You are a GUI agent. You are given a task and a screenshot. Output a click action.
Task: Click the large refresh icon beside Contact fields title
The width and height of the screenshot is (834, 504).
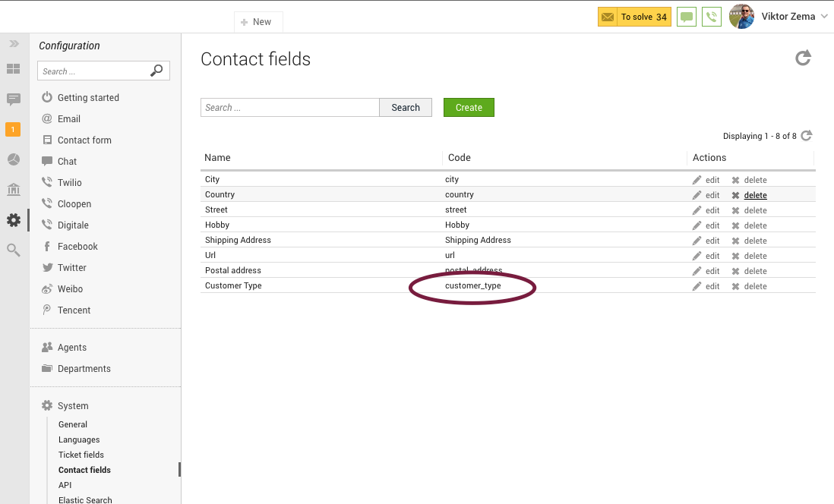[803, 58]
